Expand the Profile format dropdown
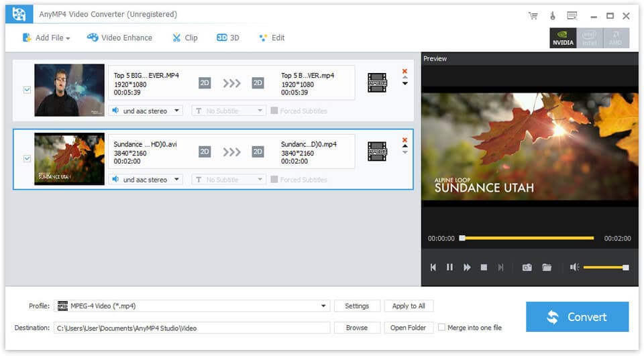644x356 pixels. [x=324, y=306]
